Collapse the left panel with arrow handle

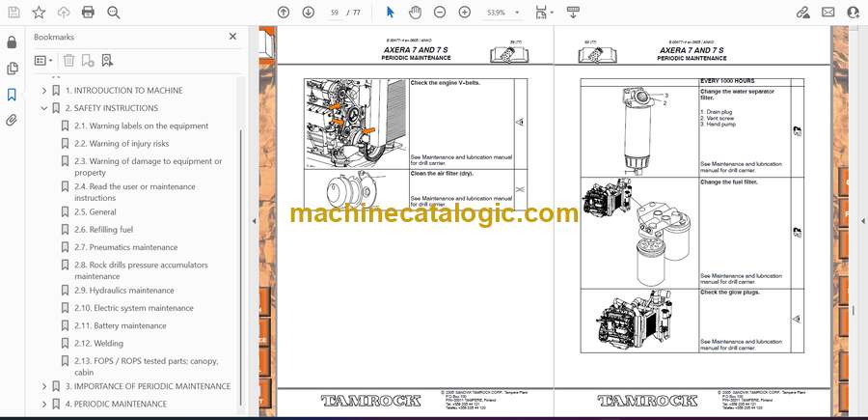coord(254,220)
